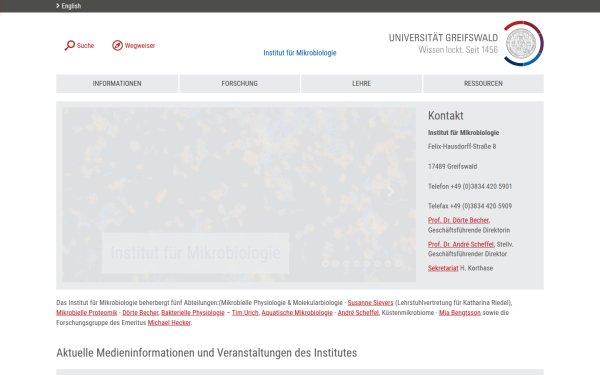Follow the Dörte Becher paragraph link
The width and height of the screenshot is (600, 375).
140,313
